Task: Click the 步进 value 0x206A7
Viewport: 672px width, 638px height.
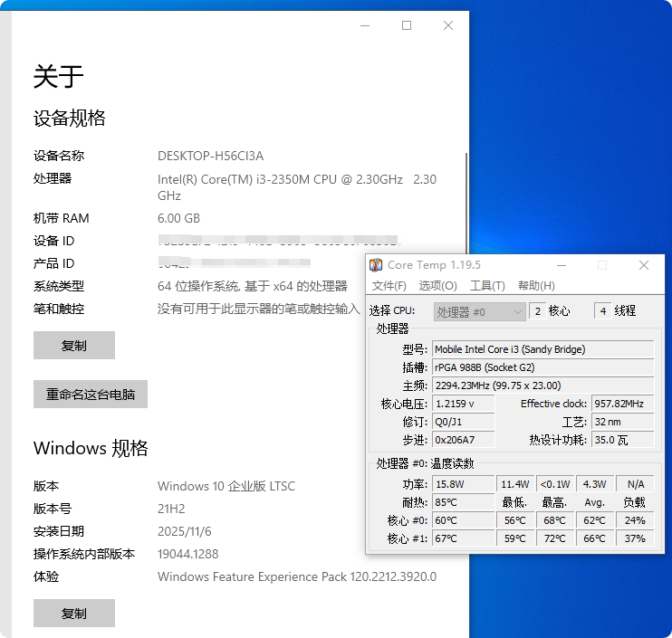Action: tap(464, 440)
